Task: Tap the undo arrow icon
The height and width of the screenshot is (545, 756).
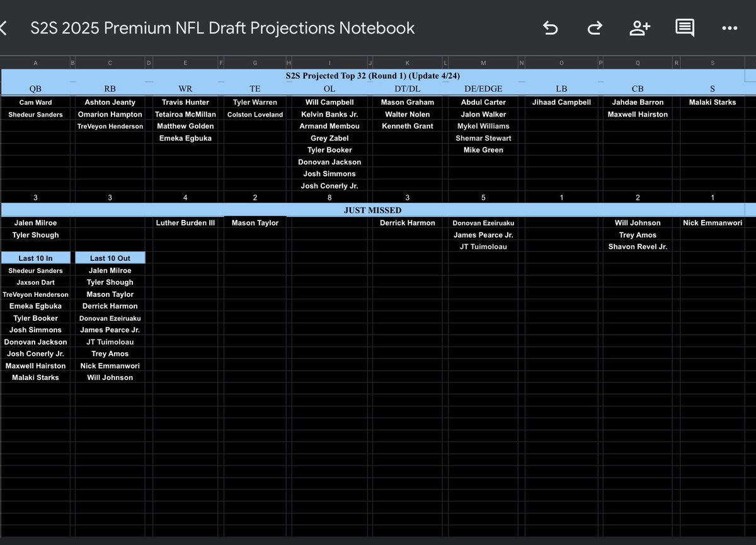Action: point(550,28)
